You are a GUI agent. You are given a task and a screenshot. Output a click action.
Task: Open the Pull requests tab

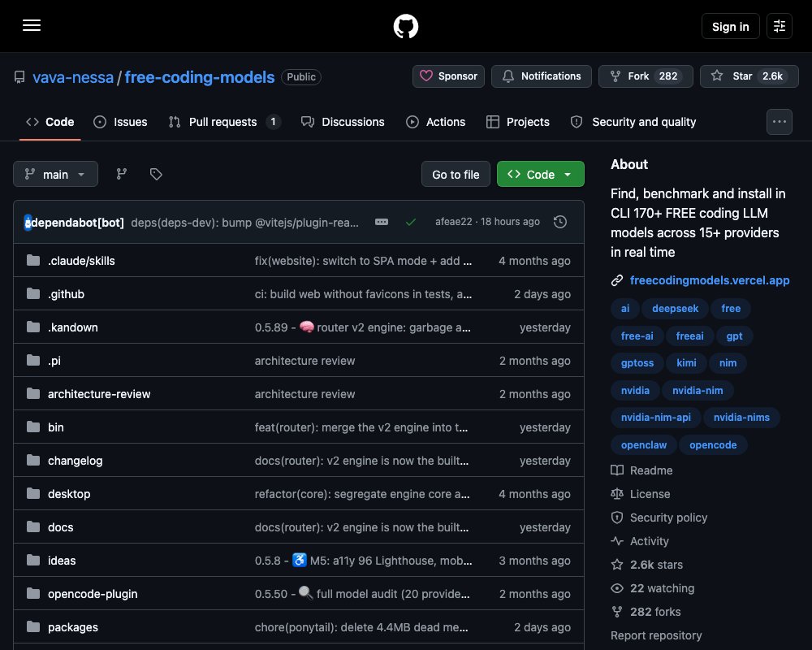tap(224, 122)
